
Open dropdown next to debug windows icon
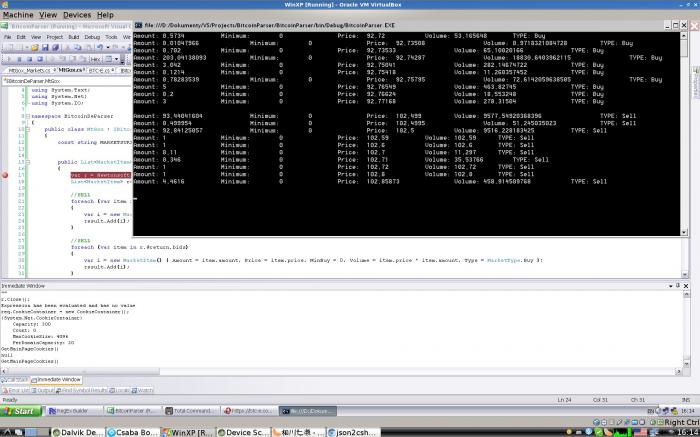tap(117, 59)
